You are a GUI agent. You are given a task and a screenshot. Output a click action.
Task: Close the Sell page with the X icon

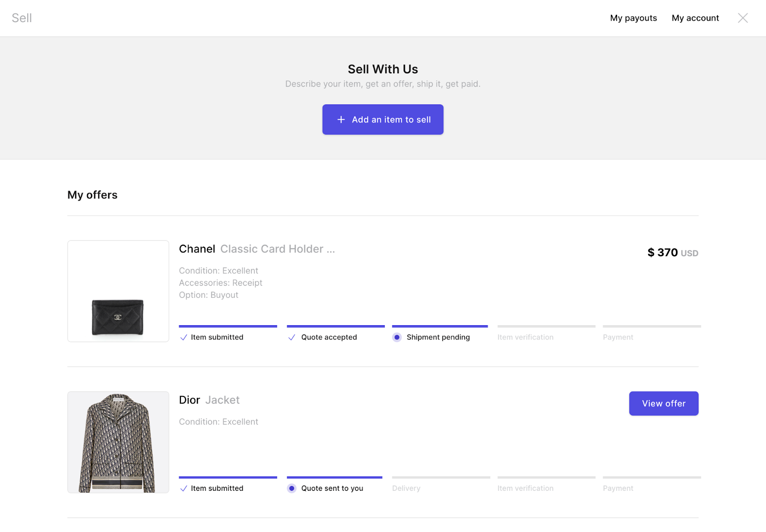[x=743, y=18]
